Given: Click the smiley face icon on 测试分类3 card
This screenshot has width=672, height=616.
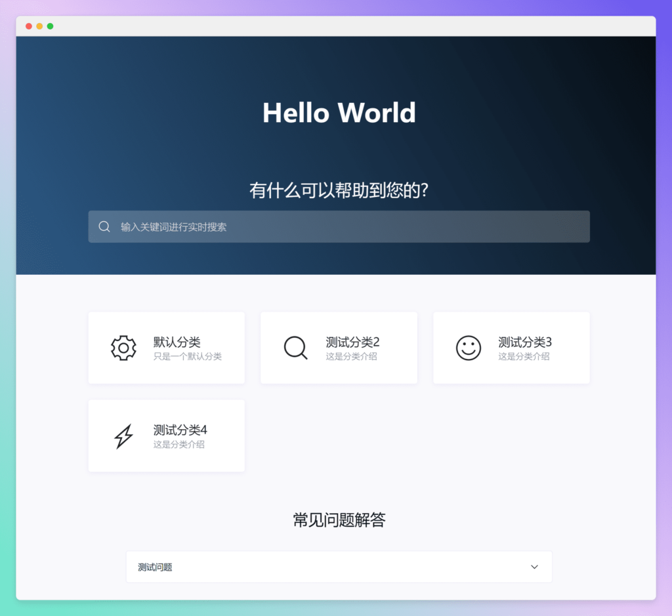Looking at the screenshot, I should point(468,348).
